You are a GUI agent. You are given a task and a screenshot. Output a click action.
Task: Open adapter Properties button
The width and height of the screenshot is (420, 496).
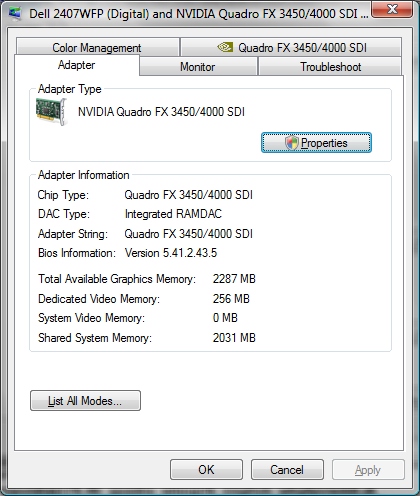pos(316,143)
